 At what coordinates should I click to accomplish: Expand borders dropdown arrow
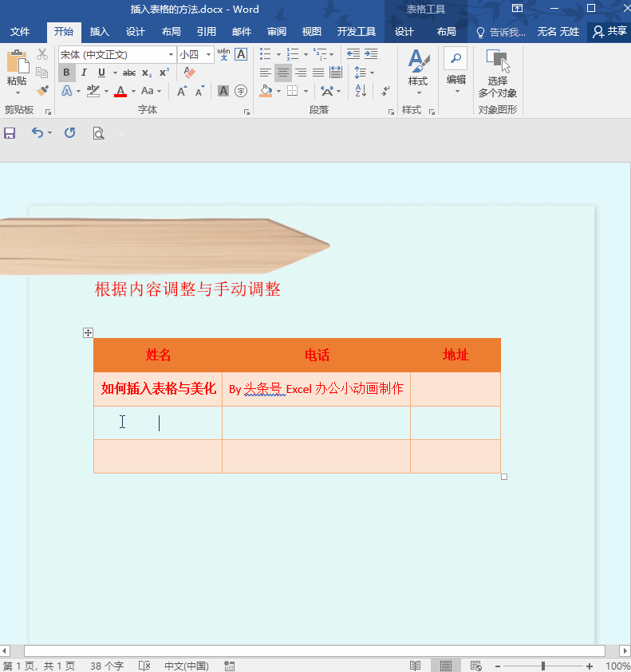[x=306, y=91]
